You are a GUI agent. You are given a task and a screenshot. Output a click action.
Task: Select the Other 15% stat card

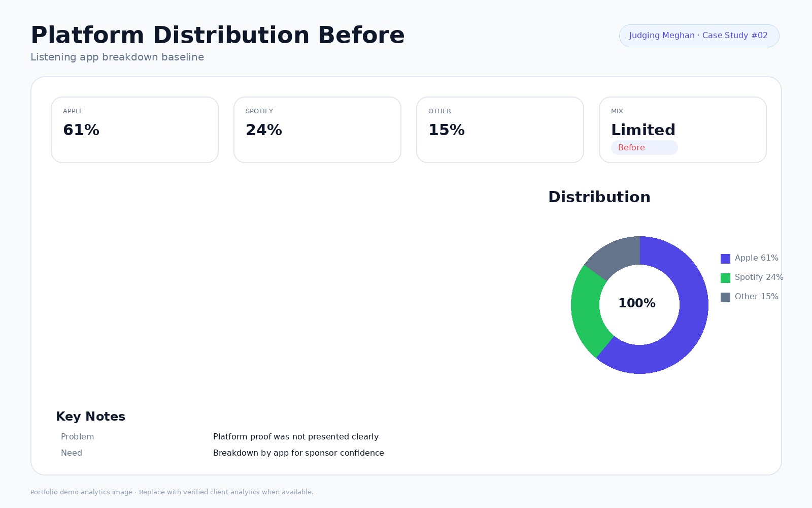(x=500, y=130)
